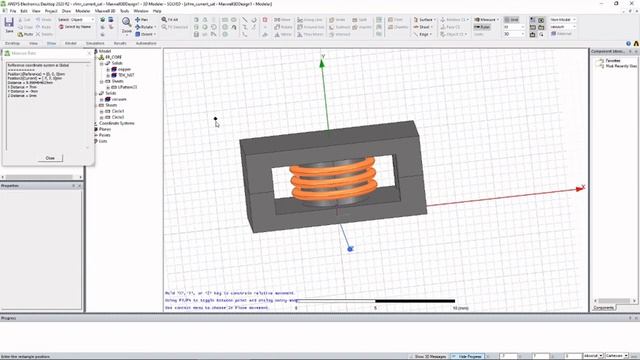Open the Surface dropdown
The image size is (640, 360).
point(424,20)
